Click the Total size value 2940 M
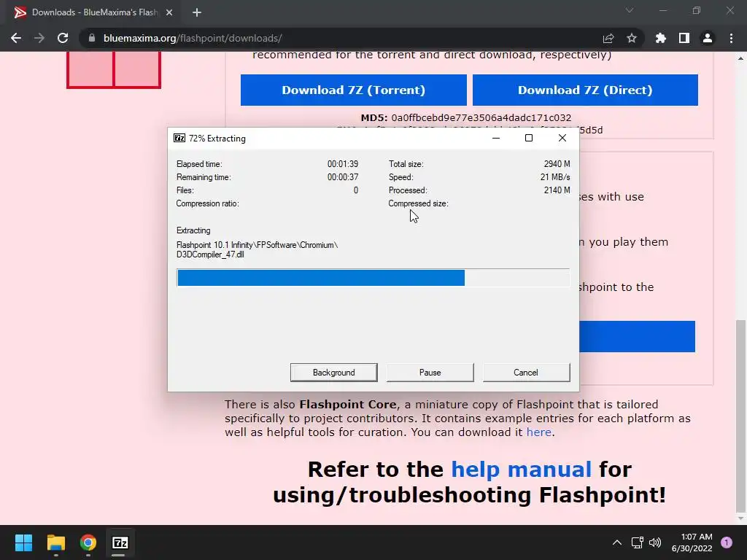 [x=557, y=164]
